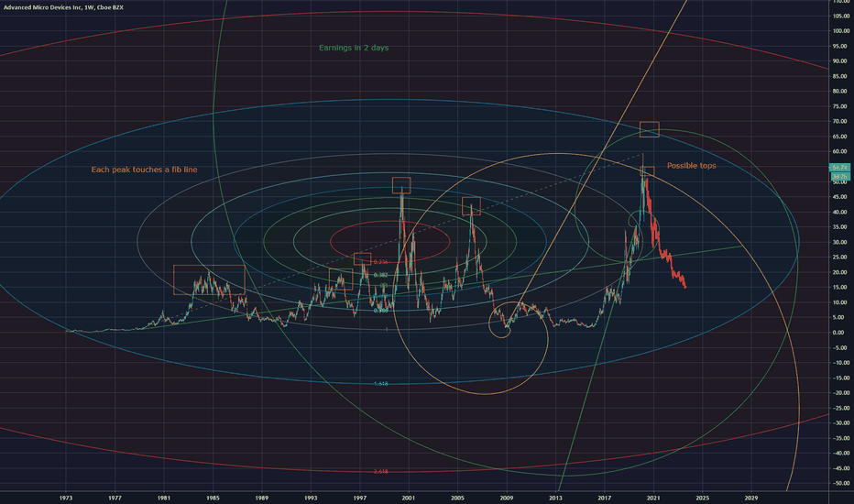Viewport: 854px width, 504px height.
Task: Click the -50.00 price scale label
Action: [840, 483]
